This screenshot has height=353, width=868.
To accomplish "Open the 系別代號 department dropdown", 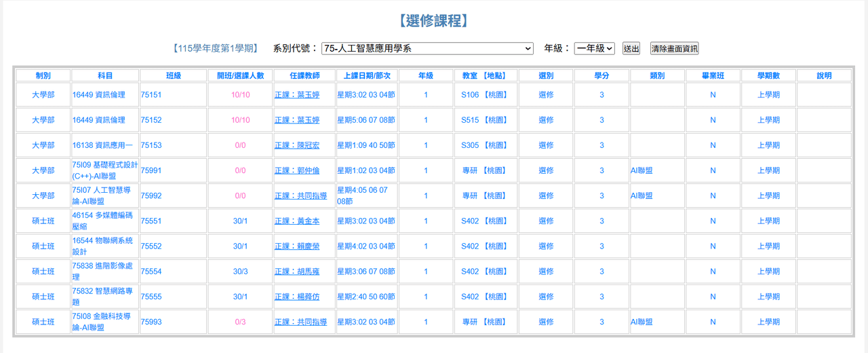I will 428,48.
